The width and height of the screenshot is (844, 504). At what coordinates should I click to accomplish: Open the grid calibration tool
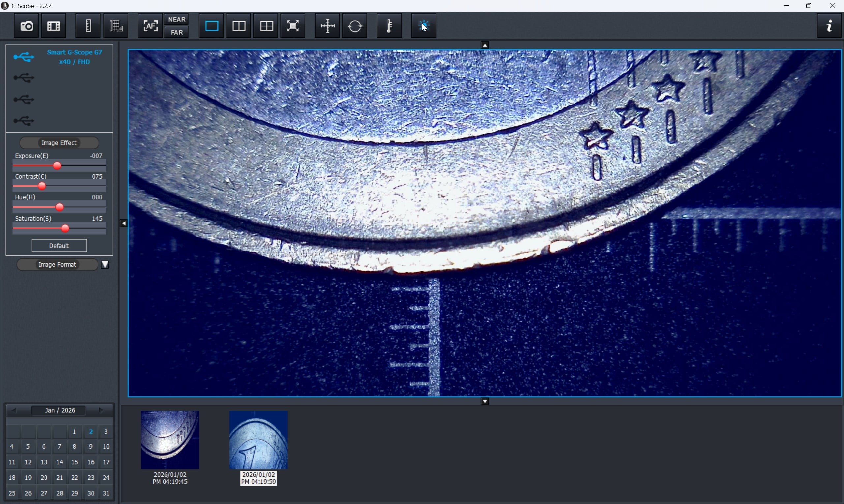tap(116, 26)
